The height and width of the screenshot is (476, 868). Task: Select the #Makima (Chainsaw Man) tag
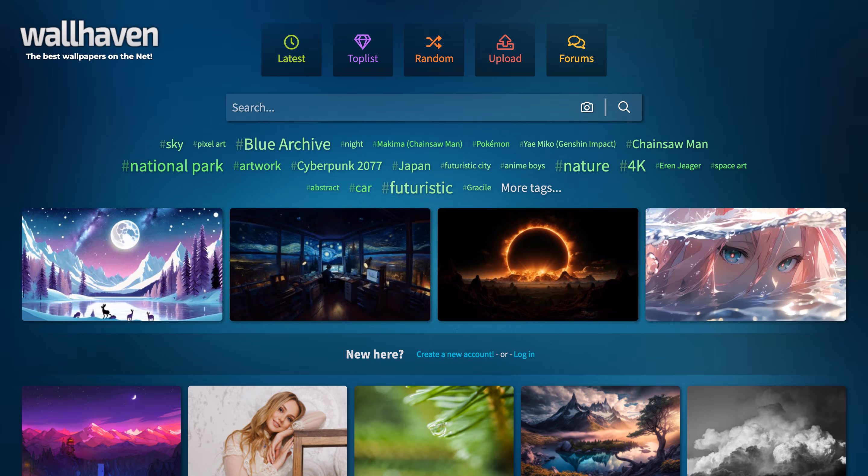417,144
